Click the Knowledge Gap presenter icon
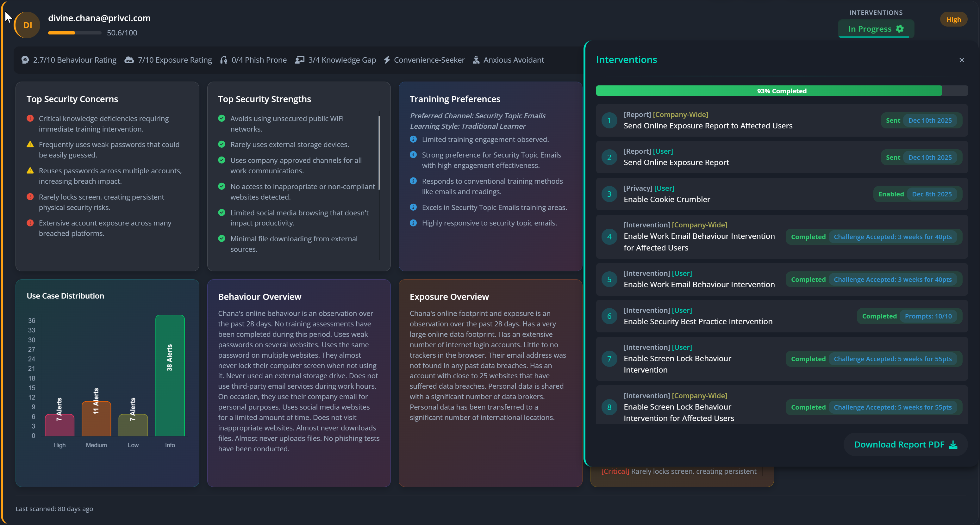980x525 pixels. pos(300,60)
